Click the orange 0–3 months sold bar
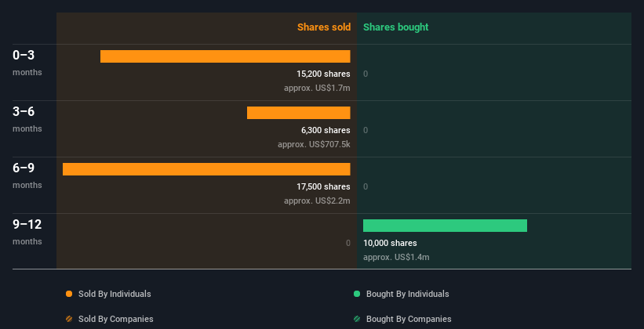This screenshot has height=329, width=644. coord(225,56)
